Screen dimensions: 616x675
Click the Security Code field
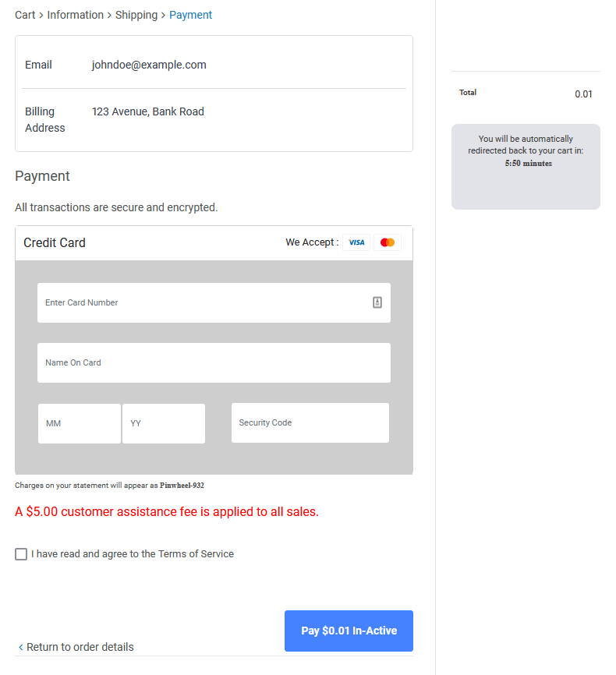(x=310, y=422)
